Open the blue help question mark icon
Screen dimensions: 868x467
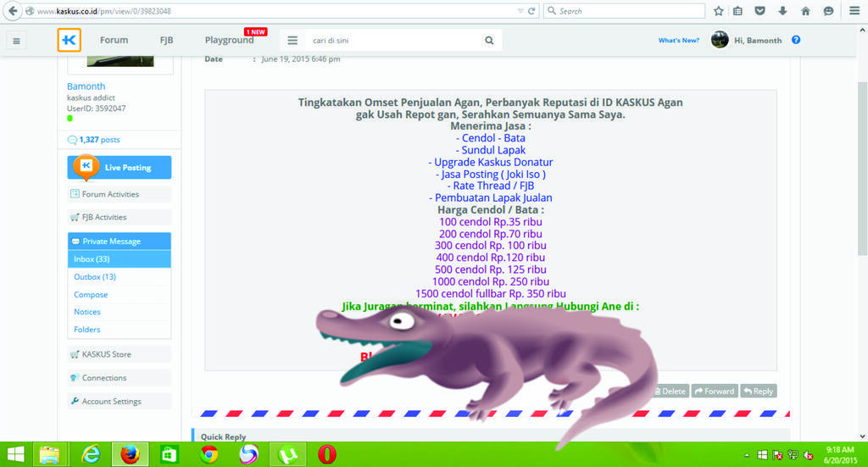tap(796, 40)
